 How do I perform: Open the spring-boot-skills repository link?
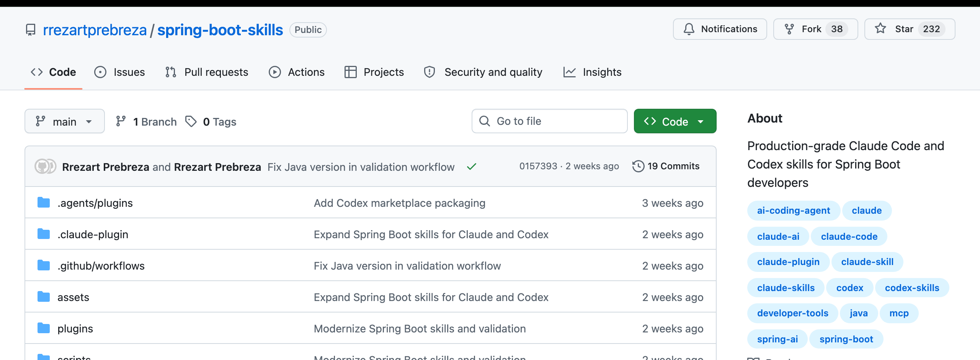pyautogui.click(x=220, y=30)
